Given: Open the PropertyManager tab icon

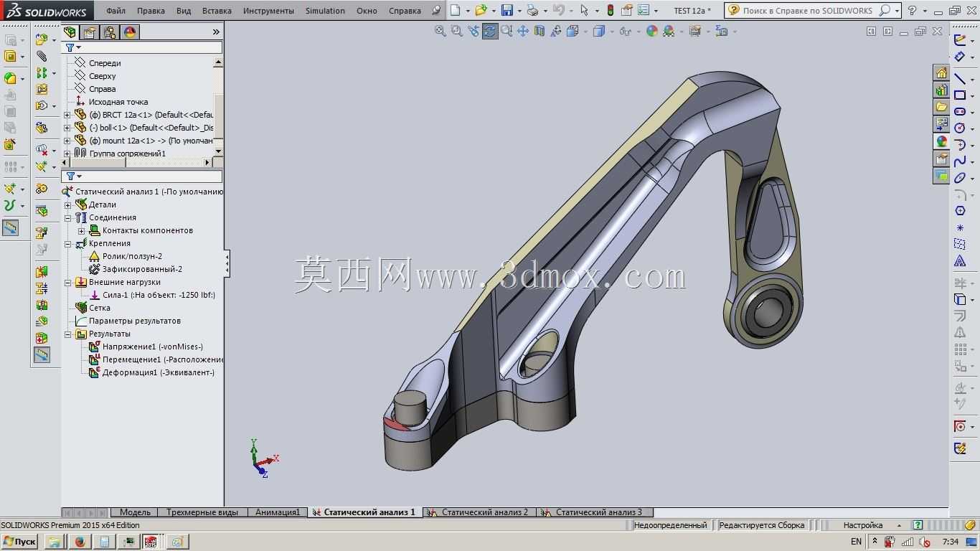Looking at the screenshot, I should (x=90, y=32).
